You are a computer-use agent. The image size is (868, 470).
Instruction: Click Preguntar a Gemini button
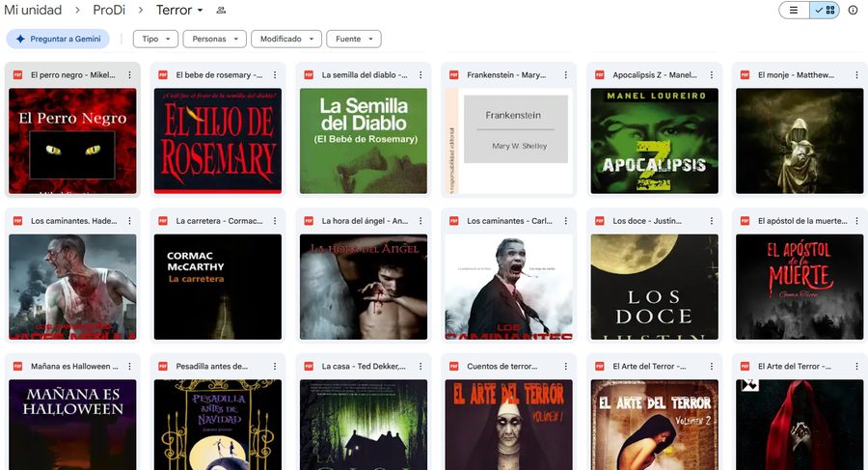[x=58, y=39]
